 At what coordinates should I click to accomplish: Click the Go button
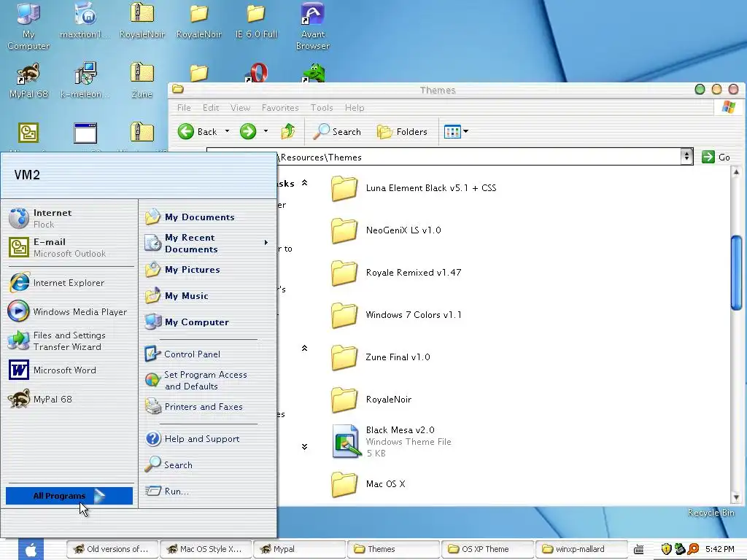716,157
